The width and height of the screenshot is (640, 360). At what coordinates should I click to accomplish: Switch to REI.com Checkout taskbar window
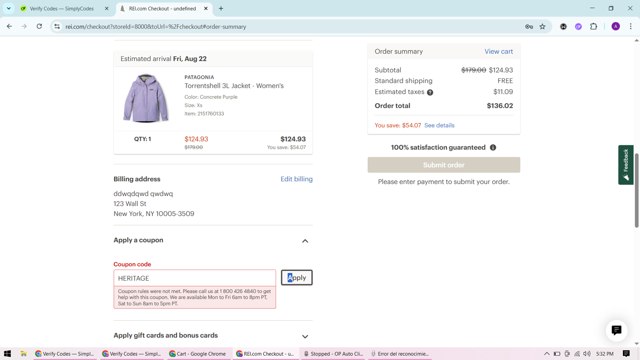265,353
